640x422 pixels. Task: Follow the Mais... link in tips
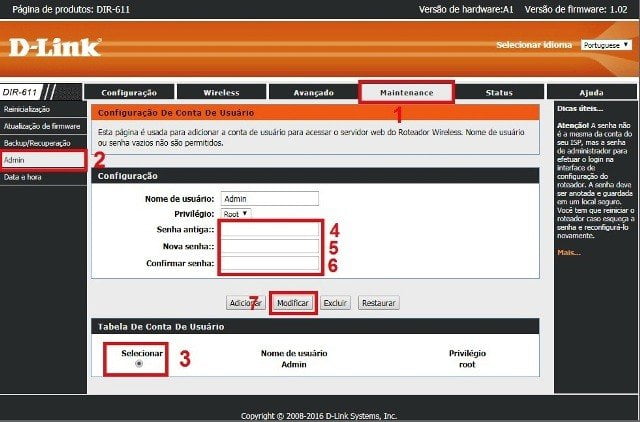click(x=569, y=253)
